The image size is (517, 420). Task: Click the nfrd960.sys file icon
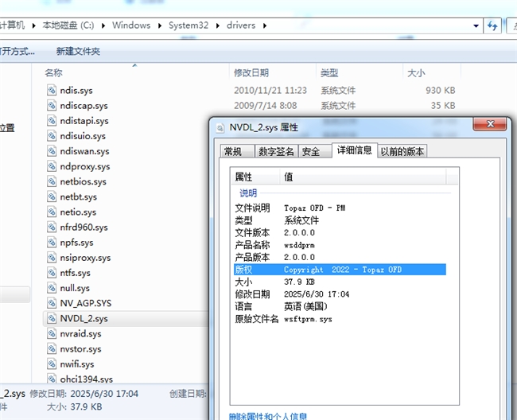point(52,227)
